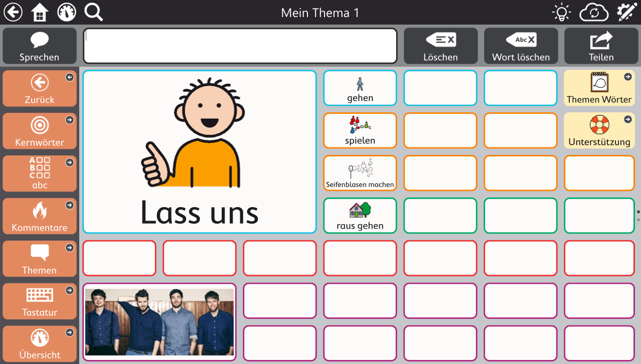Select the Seifenblasen machen cell
The width and height of the screenshot is (641, 364).
pos(360,173)
